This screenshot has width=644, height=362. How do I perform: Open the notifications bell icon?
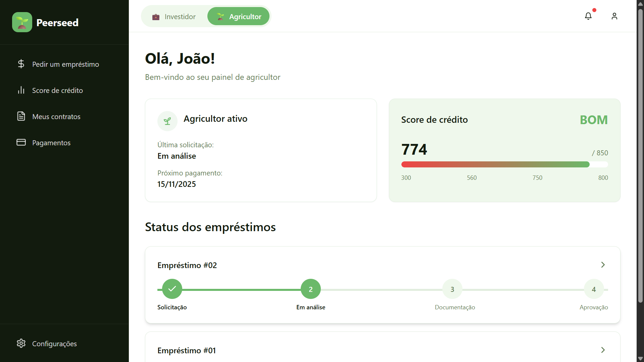(x=588, y=16)
